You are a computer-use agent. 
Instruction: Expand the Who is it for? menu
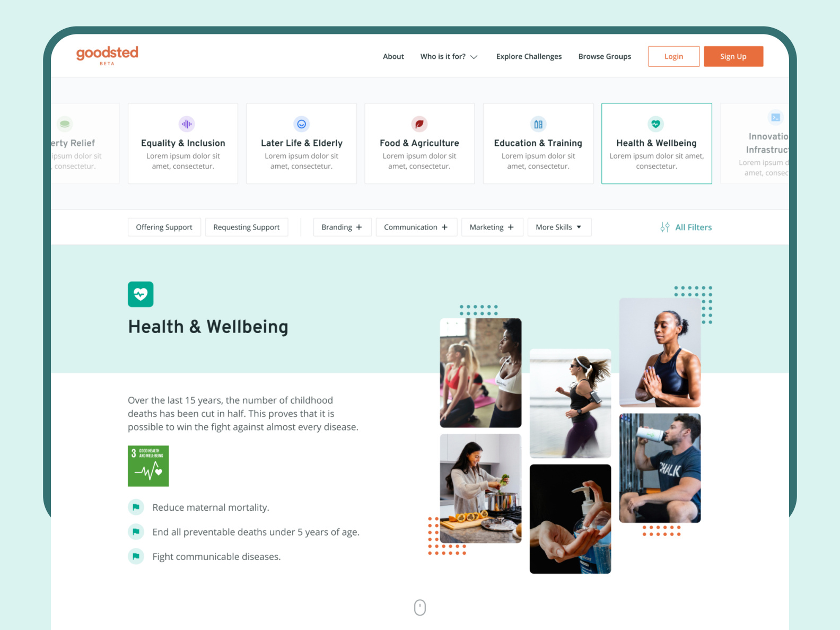(449, 56)
